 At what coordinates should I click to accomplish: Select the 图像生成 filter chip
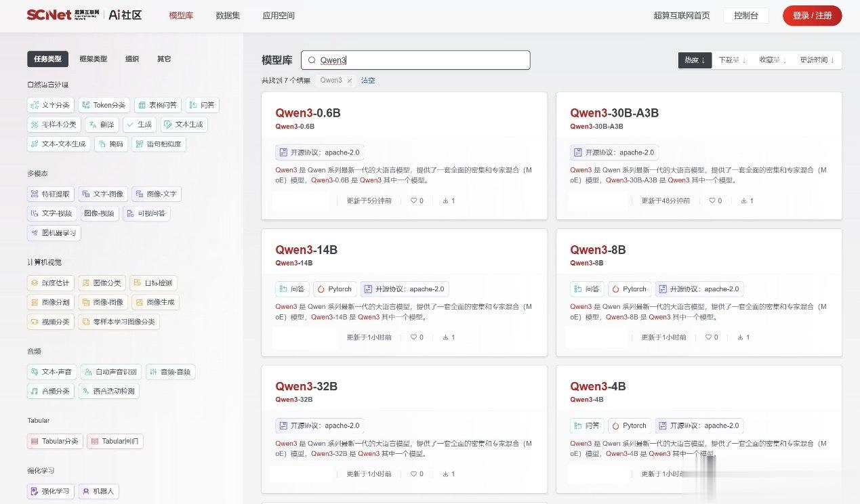tap(156, 302)
